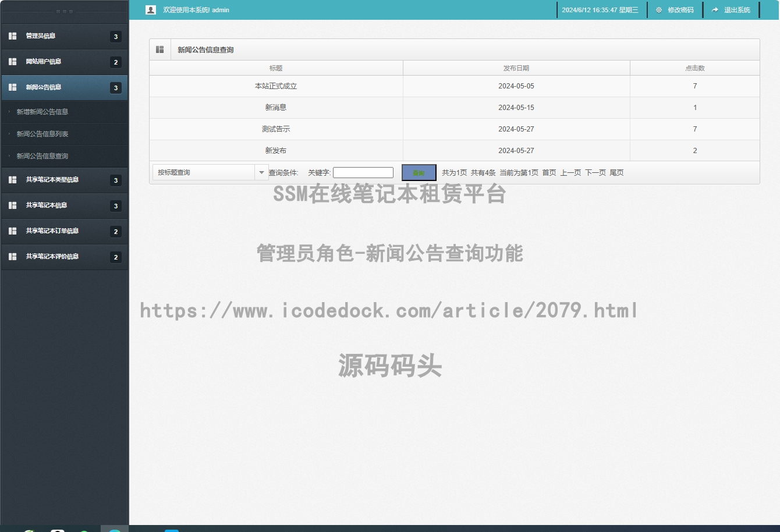This screenshot has width=780, height=532.
Task: Click the 标题 column header
Action: 276,68
